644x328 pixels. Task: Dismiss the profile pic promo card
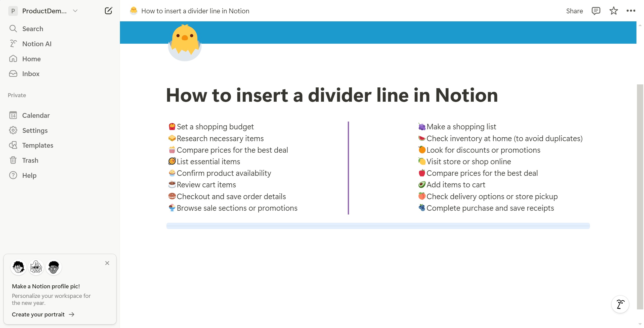107,263
